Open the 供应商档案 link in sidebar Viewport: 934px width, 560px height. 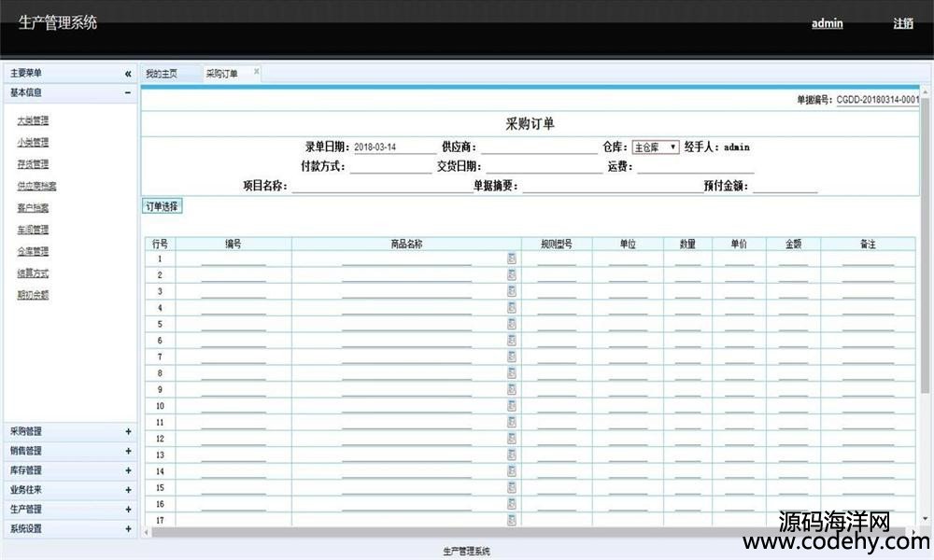(x=36, y=186)
